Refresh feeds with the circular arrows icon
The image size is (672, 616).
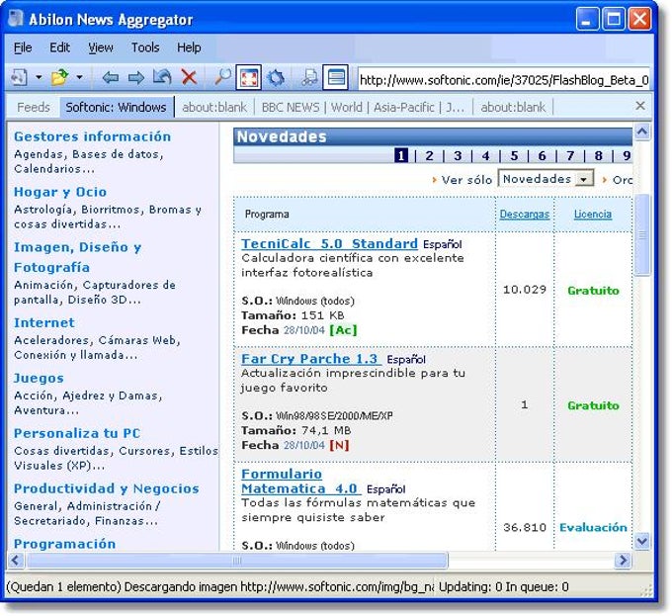(x=276, y=77)
